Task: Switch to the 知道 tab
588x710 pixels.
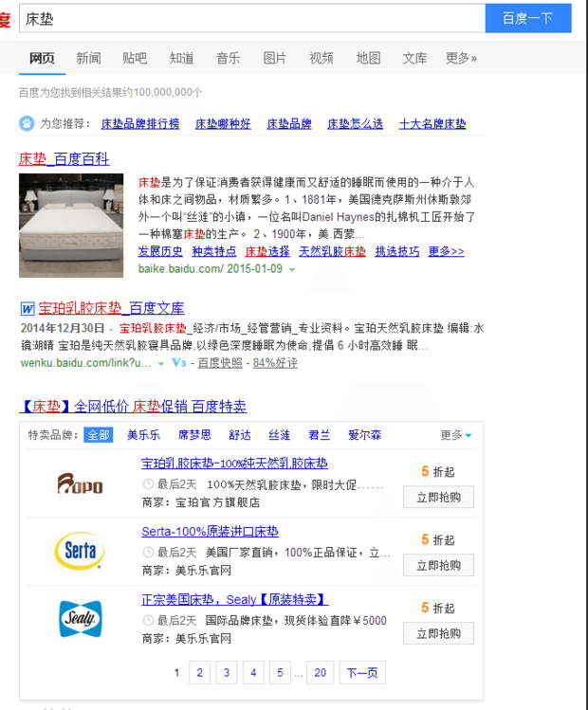Action: (x=182, y=58)
